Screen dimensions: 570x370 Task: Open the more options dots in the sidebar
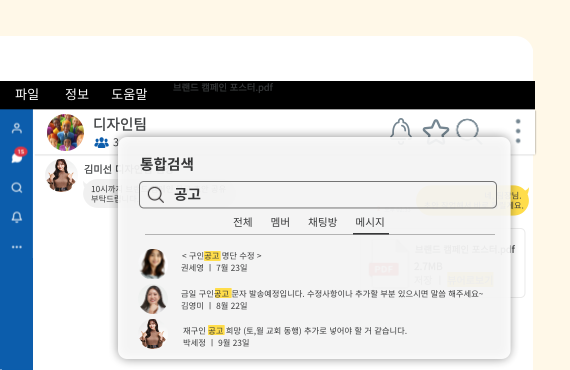[x=17, y=247]
